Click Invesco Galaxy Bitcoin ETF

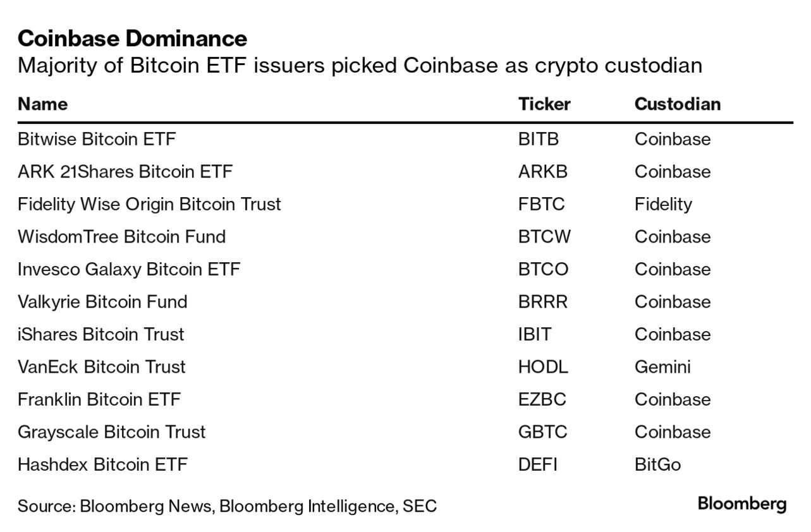(x=129, y=269)
